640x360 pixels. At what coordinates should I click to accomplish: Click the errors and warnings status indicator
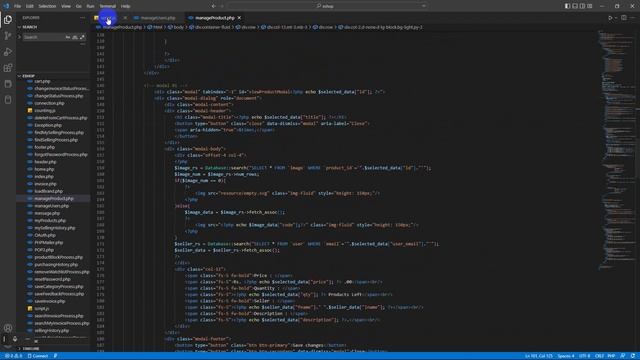click(x=13, y=356)
